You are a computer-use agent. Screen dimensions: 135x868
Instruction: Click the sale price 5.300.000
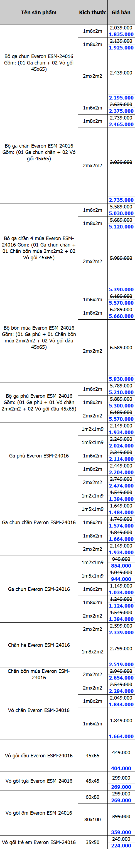pos(121,406)
